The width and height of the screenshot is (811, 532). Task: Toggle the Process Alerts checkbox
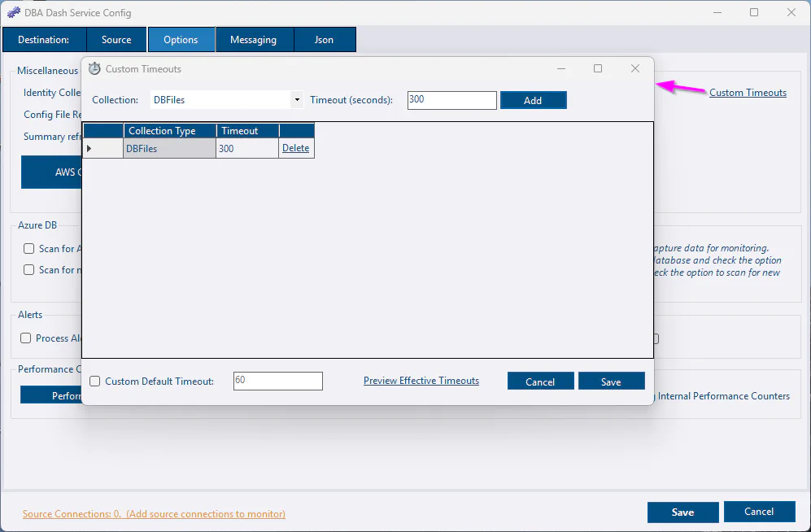pos(26,338)
